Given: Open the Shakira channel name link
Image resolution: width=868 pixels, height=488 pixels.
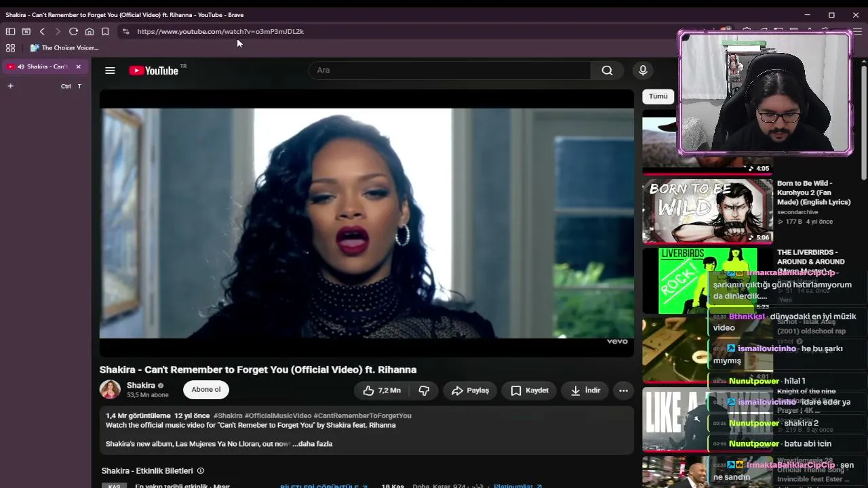Looking at the screenshot, I should click(x=141, y=385).
